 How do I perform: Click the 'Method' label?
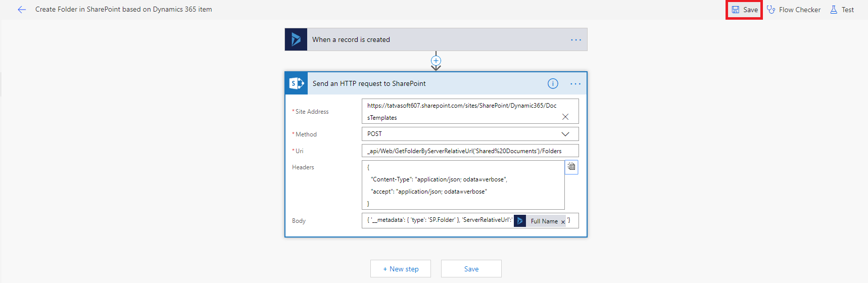coord(306,134)
